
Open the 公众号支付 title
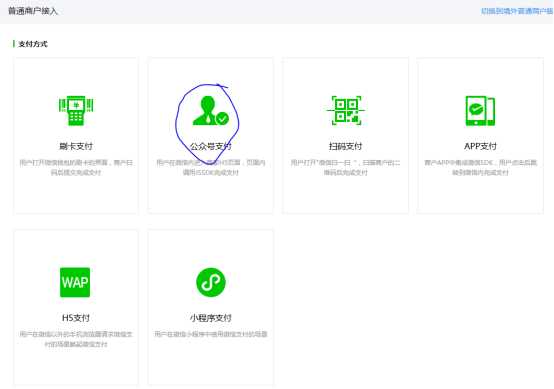[211, 146]
